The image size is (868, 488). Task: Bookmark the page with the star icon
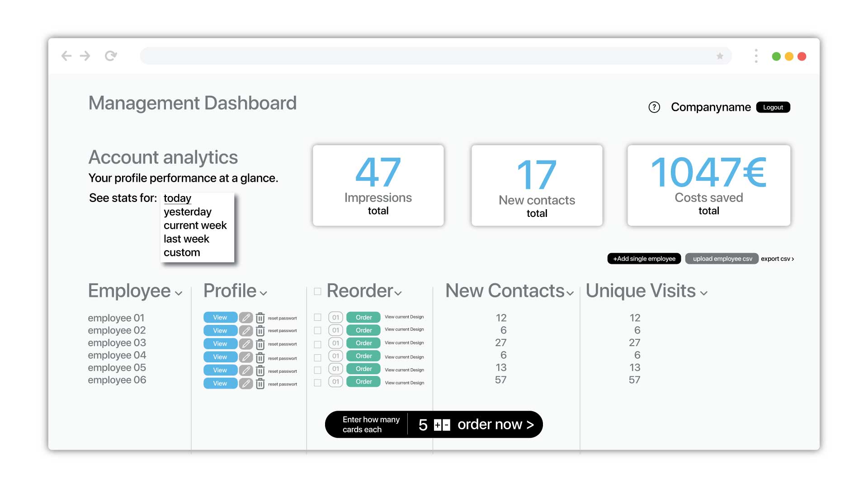click(x=720, y=56)
